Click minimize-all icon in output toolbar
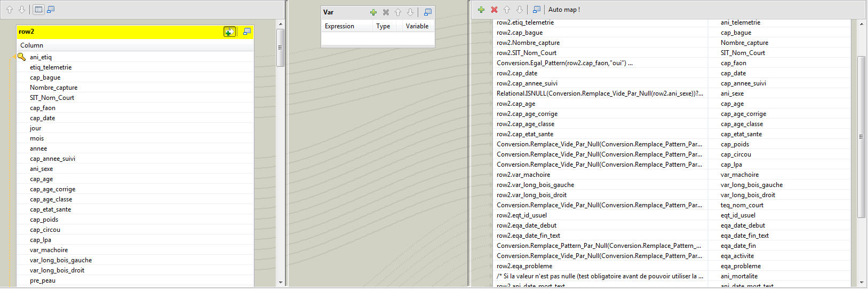 point(537,10)
